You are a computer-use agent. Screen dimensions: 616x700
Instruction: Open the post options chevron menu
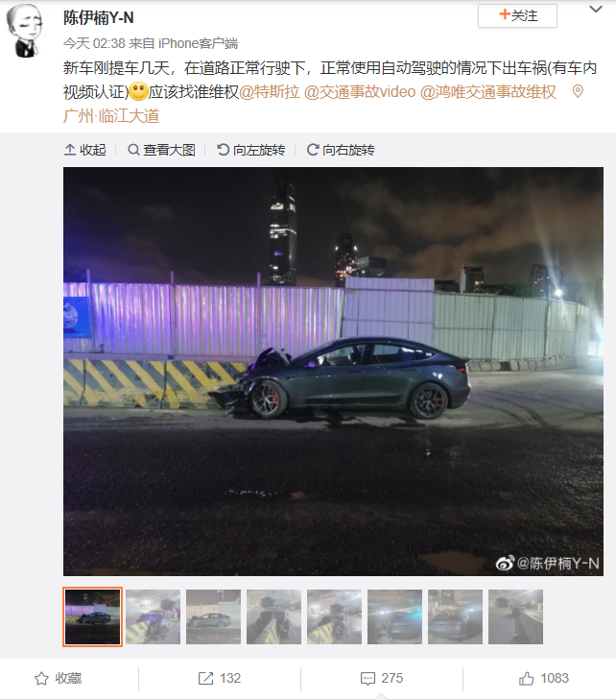point(596,10)
